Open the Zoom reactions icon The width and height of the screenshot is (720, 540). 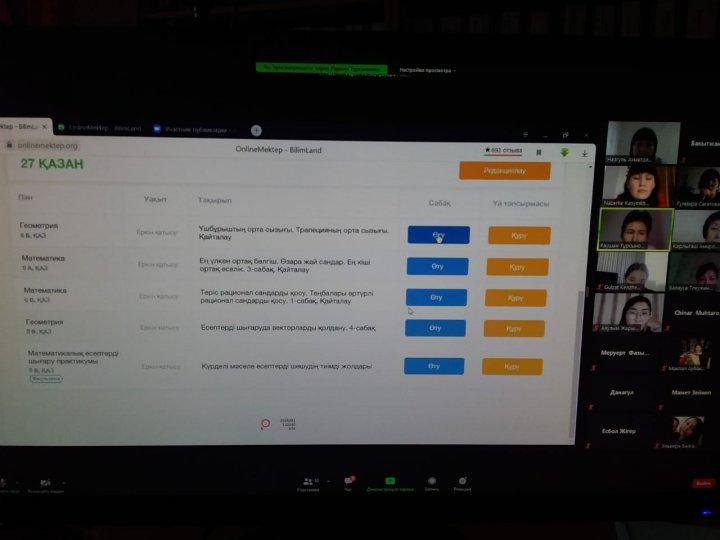pyautogui.click(x=462, y=481)
